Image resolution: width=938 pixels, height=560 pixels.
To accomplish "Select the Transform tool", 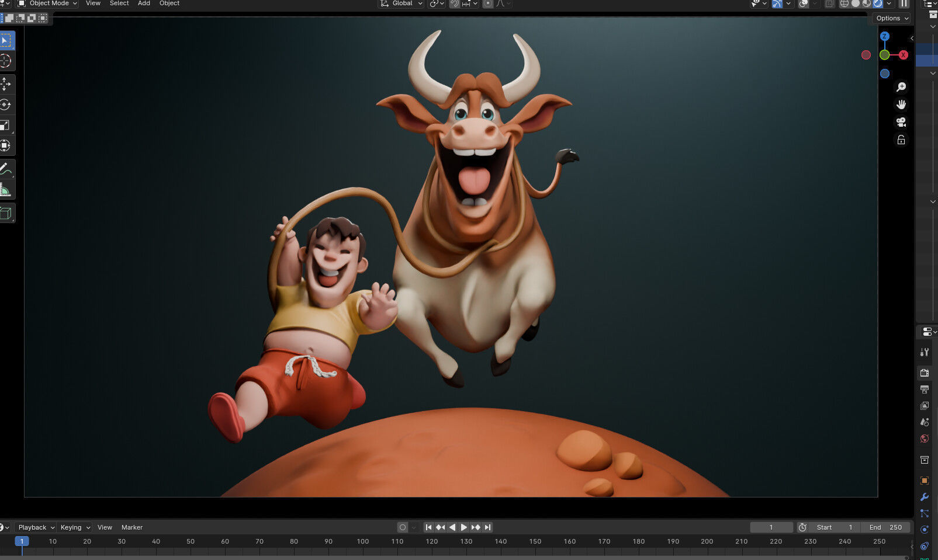I will click(6, 145).
